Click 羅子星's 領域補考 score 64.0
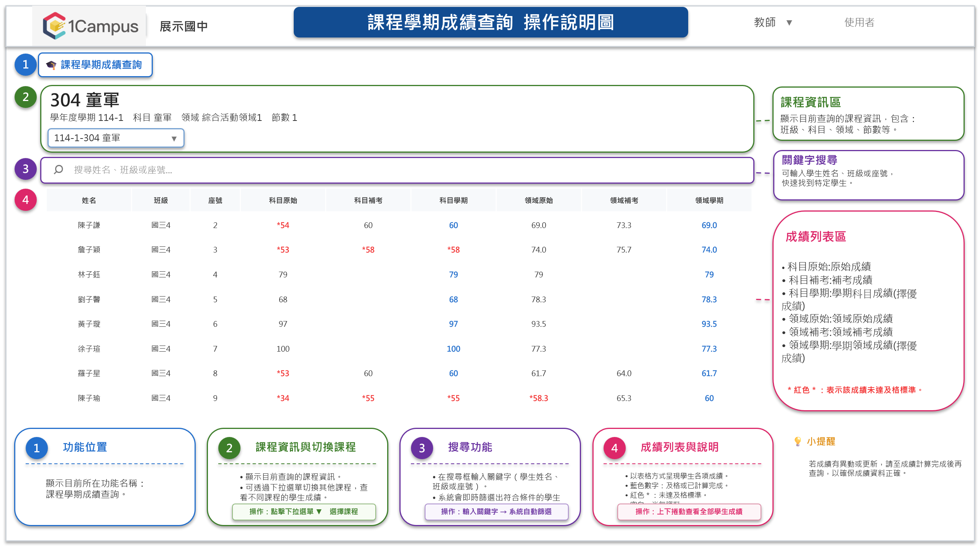The image size is (980, 551). pyautogui.click(x=624, y=373)
